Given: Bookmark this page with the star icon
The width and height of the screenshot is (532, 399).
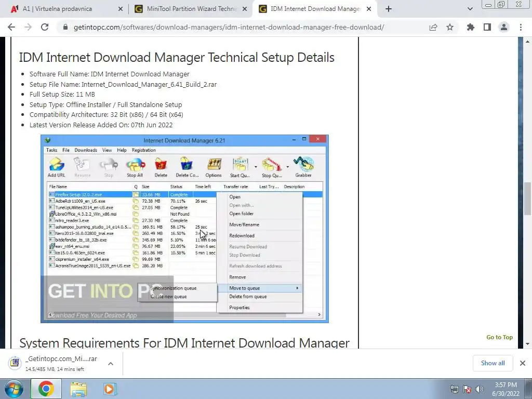Looking at the screenshot, I should click(x=450, y=27).
